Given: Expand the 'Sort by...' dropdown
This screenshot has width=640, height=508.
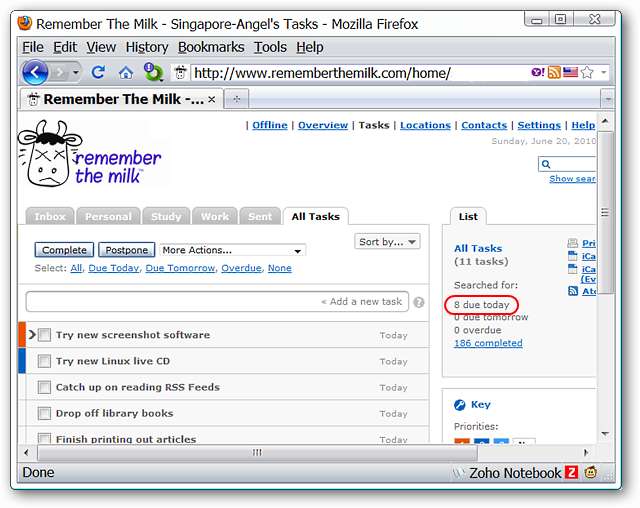Looking at the screenshot, I should click(x=387, y=242).
